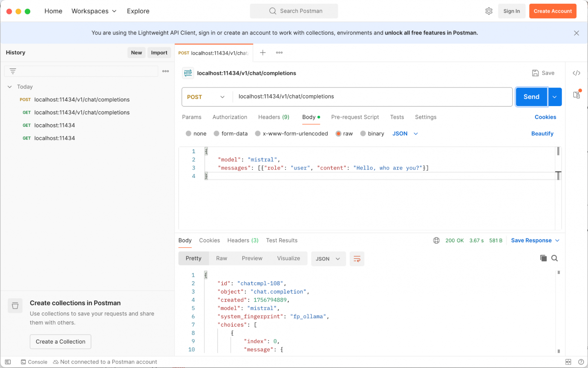Choose x-www-form-urlencoded body type

coord(258,134)
